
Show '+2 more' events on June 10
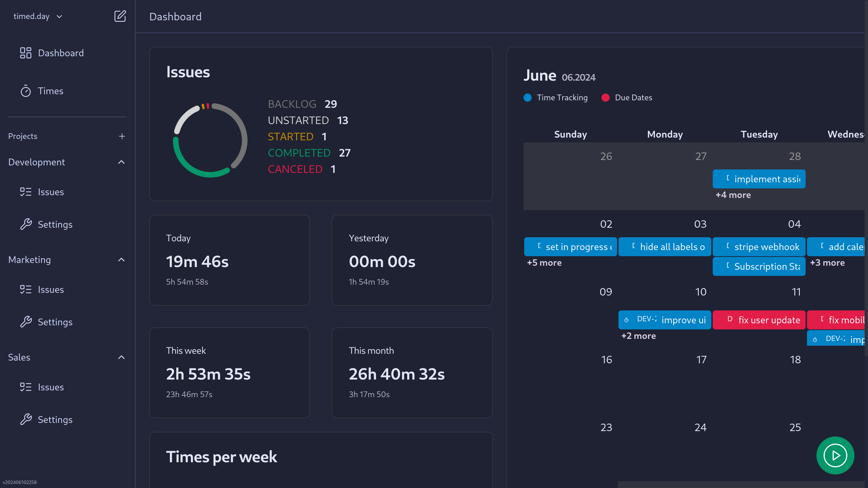click(x=638, y=336)
